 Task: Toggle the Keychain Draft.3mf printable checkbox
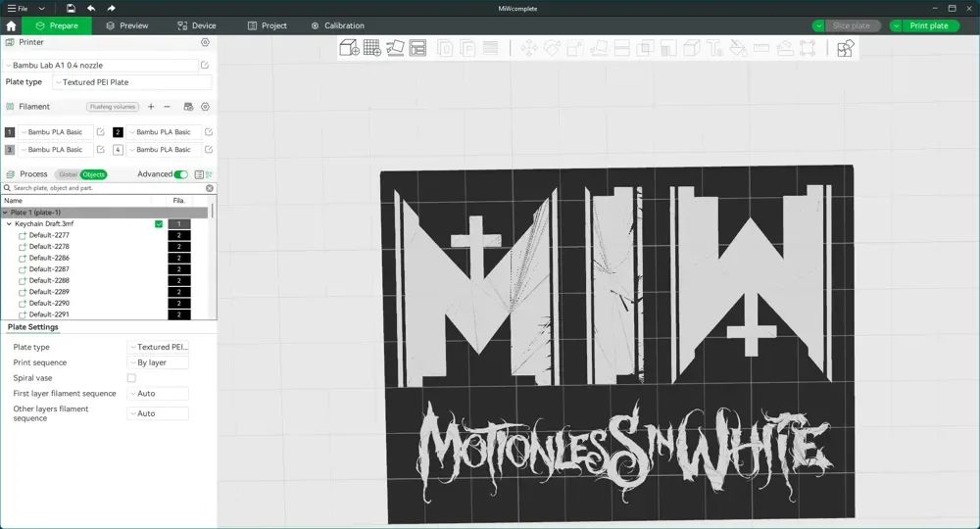(159, 223)
